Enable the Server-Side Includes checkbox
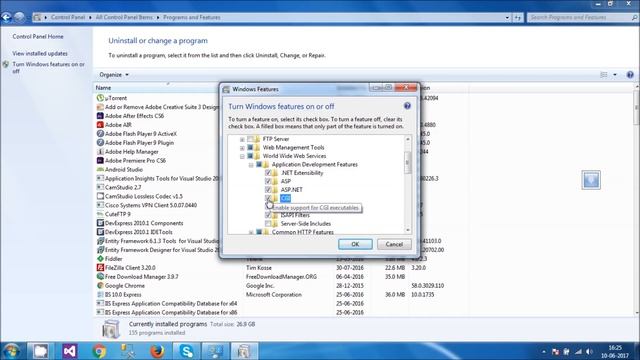This screenshot has width=640, height=360. pyautogui.click(x=268, y=224)
